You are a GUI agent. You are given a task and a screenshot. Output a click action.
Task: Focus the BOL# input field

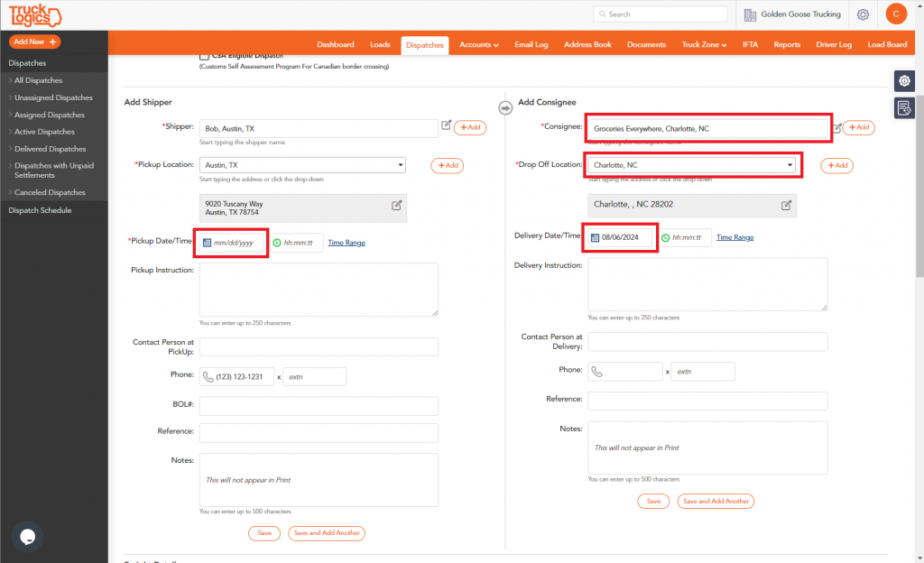point(319,406)
